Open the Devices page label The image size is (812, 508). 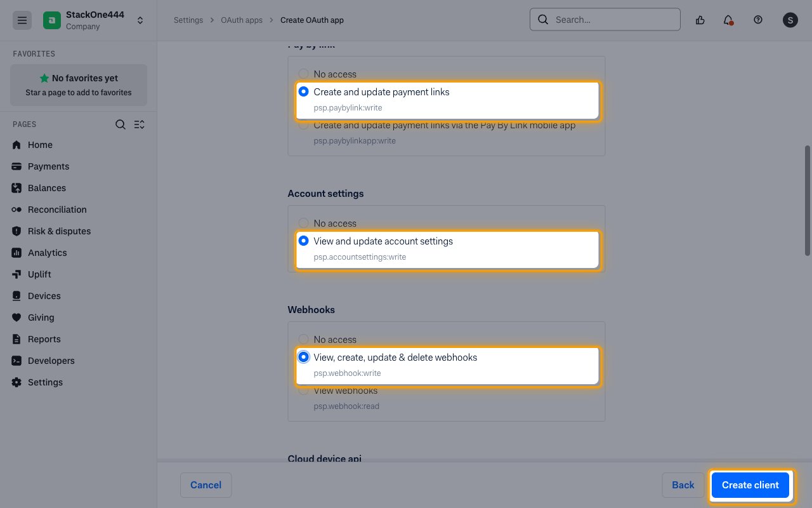pos(44,296)
